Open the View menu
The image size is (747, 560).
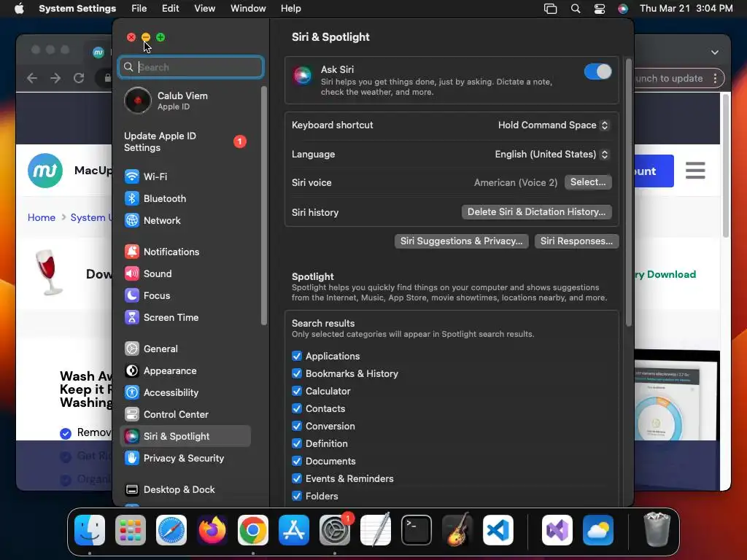tap(205, 9)
